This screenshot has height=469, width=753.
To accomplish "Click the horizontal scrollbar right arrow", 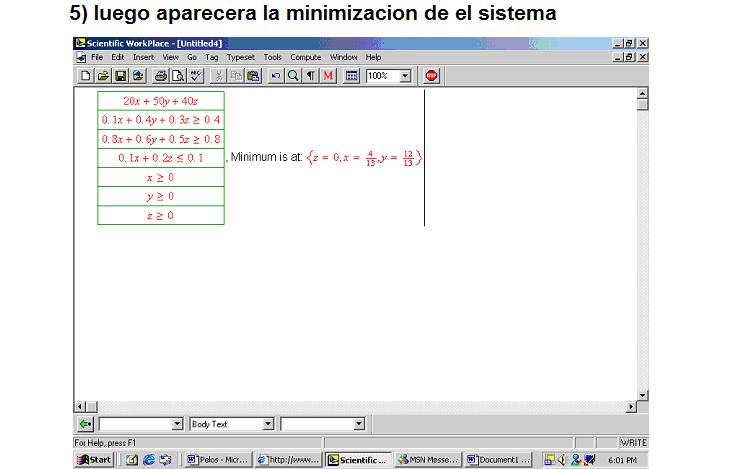I will point(631,407).
